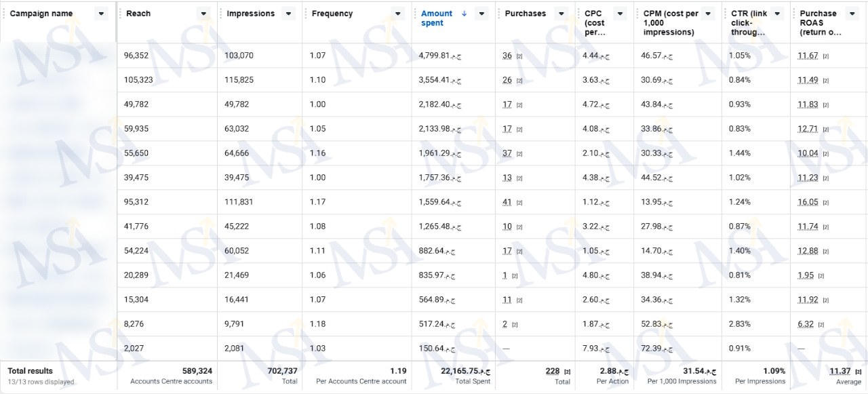The height and width of the screenshot is (394, 868).
Task: Click the footnote icon beside ROAS 10.04
Action: pos(826,154)
